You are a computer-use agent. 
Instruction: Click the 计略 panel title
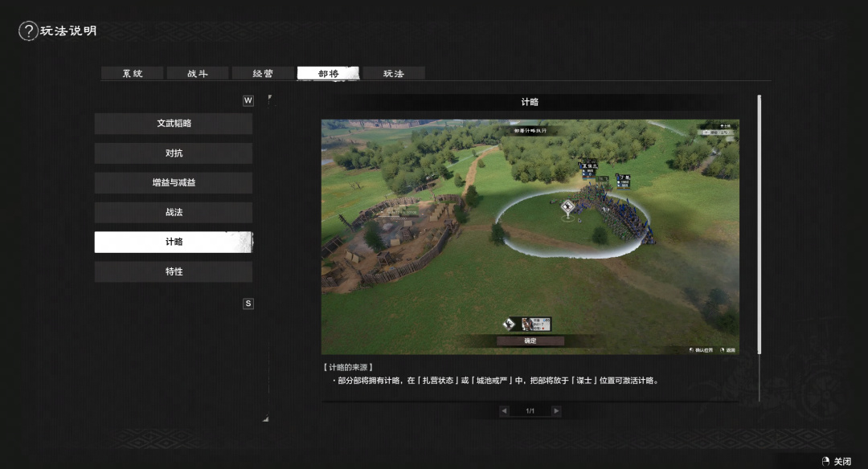click(x=530, y=102)
